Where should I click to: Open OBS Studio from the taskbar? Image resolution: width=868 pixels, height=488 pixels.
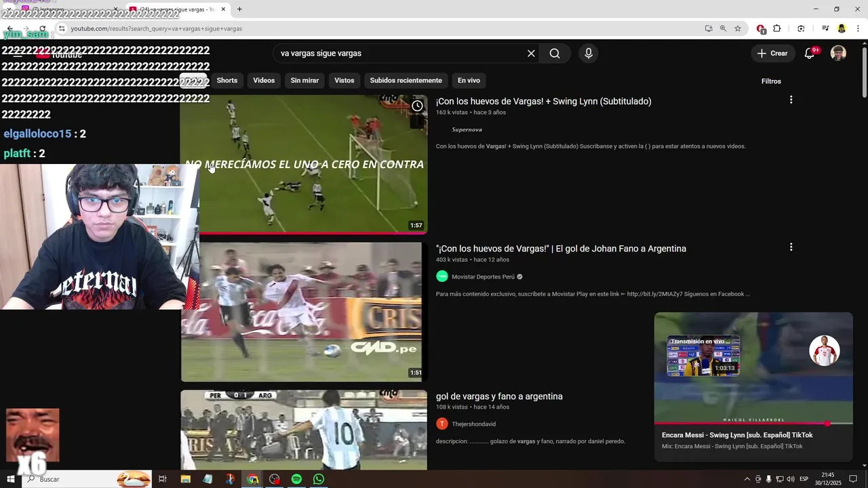click(x=274, y=479)
